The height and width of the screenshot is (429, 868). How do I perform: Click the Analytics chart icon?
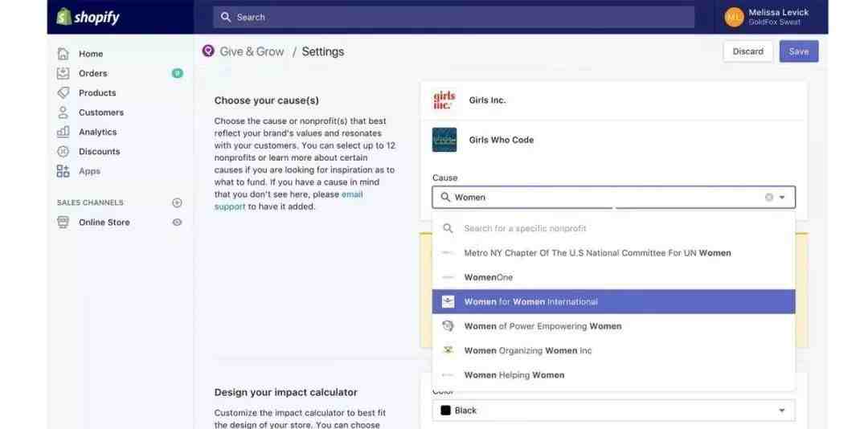[x=63, y=132]
